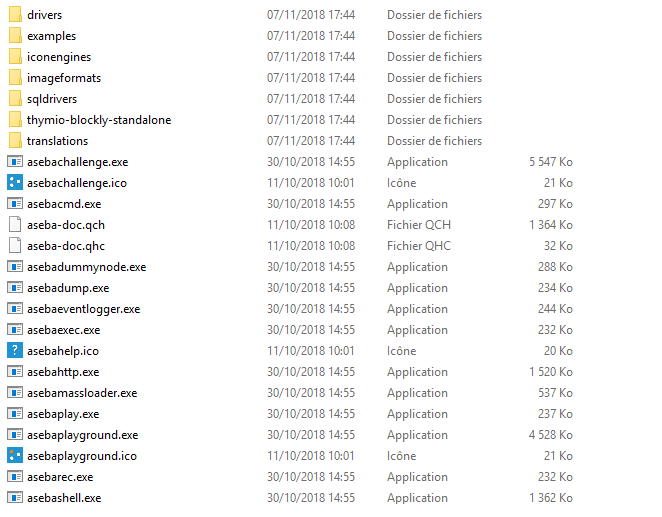
Task: Select the folder name examples
Action: [x=52, y=36]
